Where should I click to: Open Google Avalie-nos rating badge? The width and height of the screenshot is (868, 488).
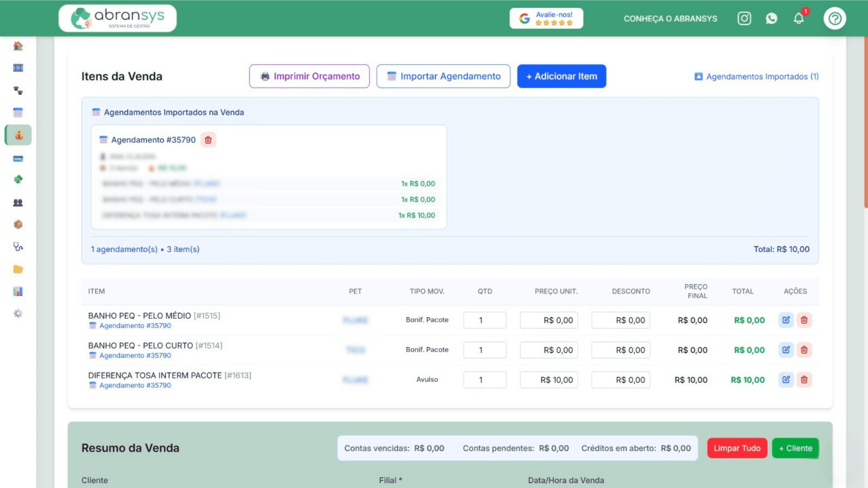(546, 18)
